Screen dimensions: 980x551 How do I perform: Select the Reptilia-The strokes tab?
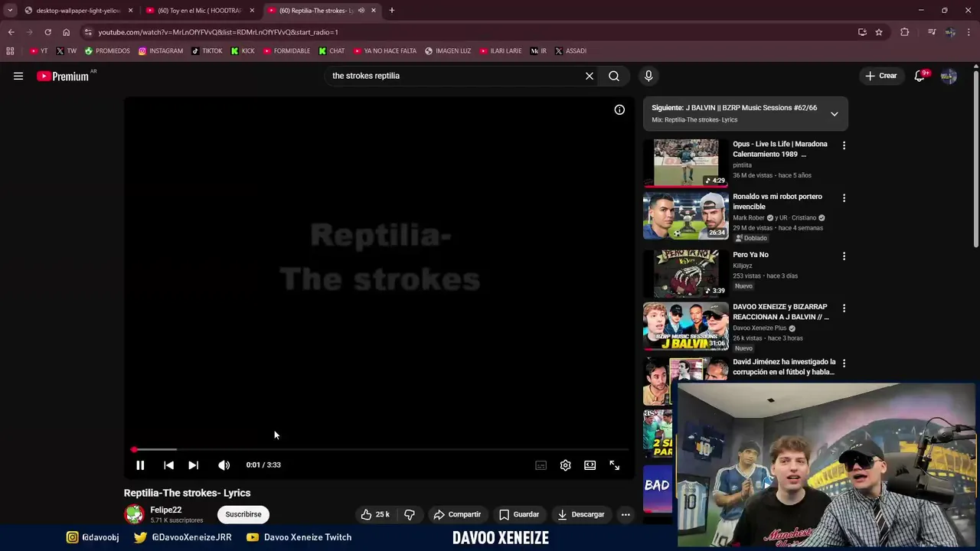pyautogui.click(x=322, y=11)
